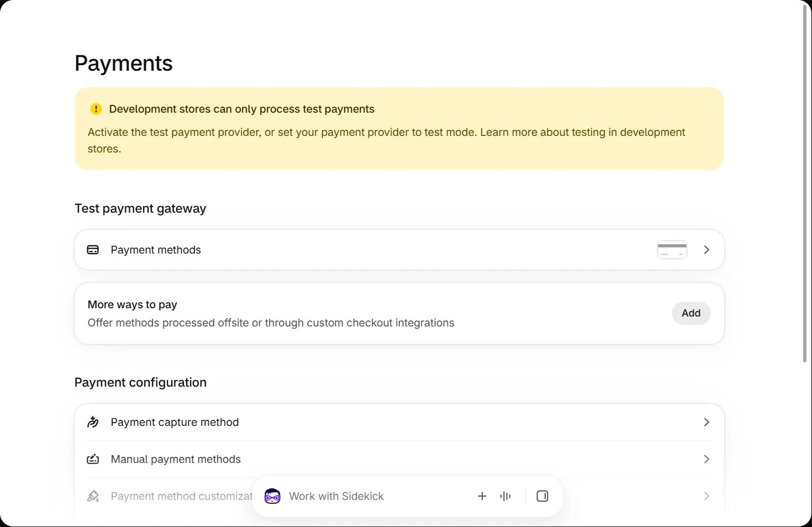Toggle Sidekick side panel icon
The width and height of the screenshot is (812, 527).
542,496
